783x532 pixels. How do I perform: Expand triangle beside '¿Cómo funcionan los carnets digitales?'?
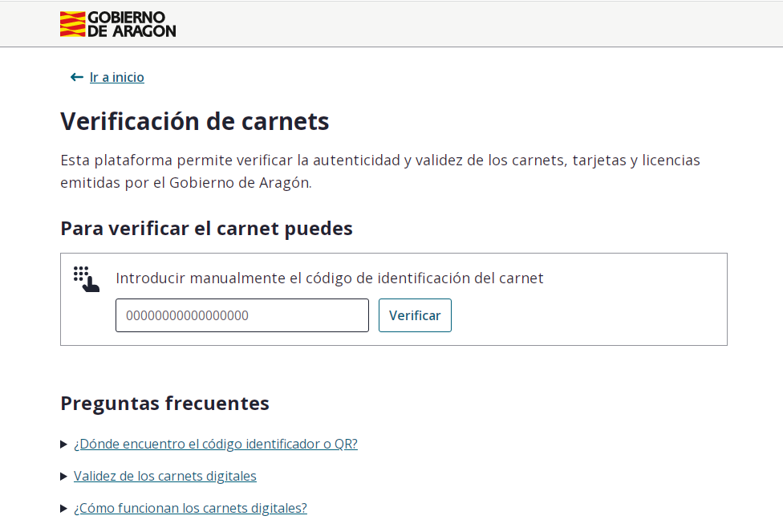click(64, 509)
